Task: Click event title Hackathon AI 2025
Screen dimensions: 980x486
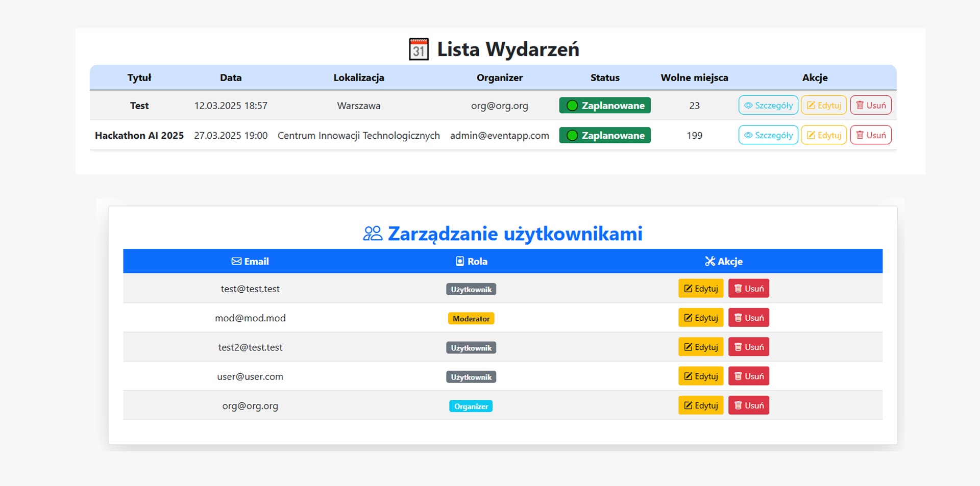Action: tap(139, 135)
